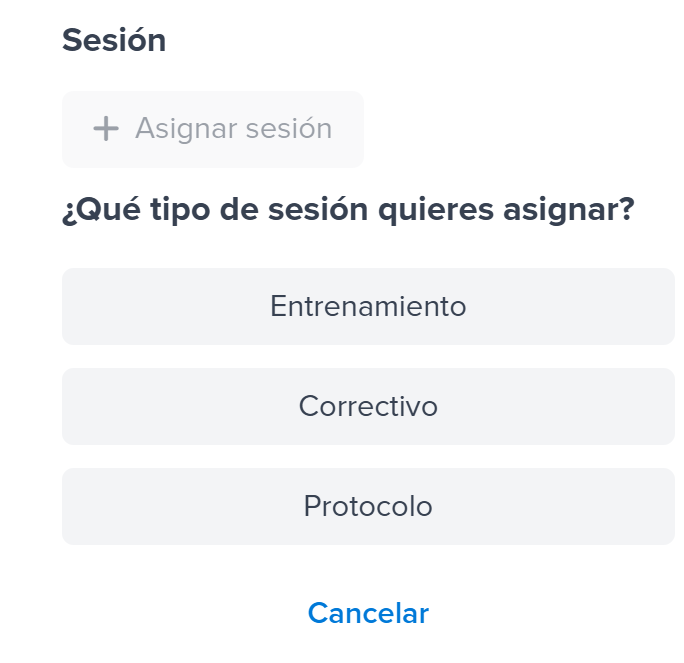Dismiss the prompt using Cancelar
Screen dimensions: 684x663
coord(368,613)
